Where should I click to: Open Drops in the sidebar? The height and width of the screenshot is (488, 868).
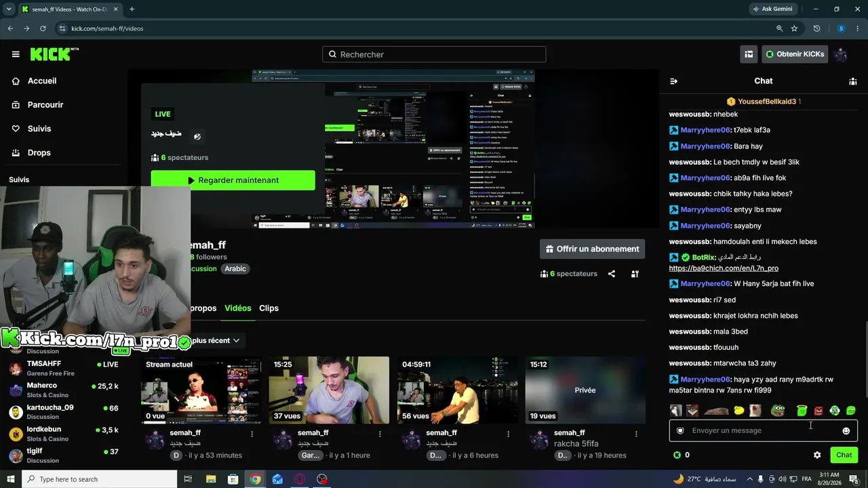[x=31, y=152]
